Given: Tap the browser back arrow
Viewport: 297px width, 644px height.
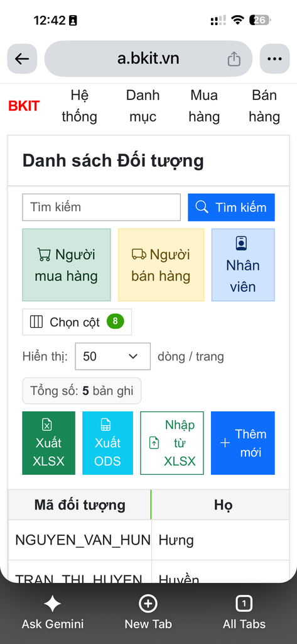Looking at the screenshot, I should 22,58.
